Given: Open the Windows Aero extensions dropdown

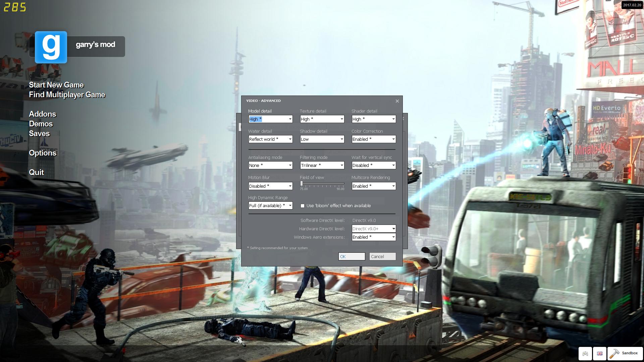Looking at the screenshot, I should (393, 237).
